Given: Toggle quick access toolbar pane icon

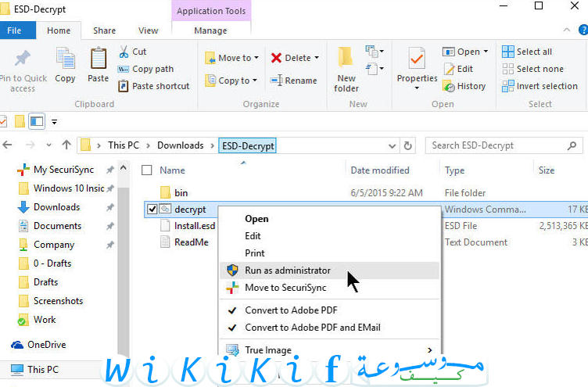Looking at the screenshot, I should pyautogui.click(x=37, y=121).
